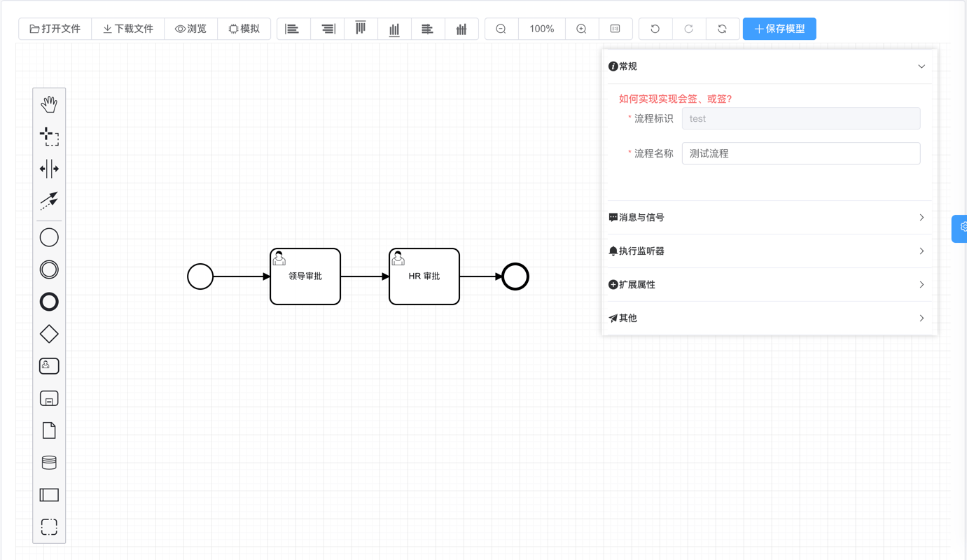Click the 流程名称 input field

point(800,153)
